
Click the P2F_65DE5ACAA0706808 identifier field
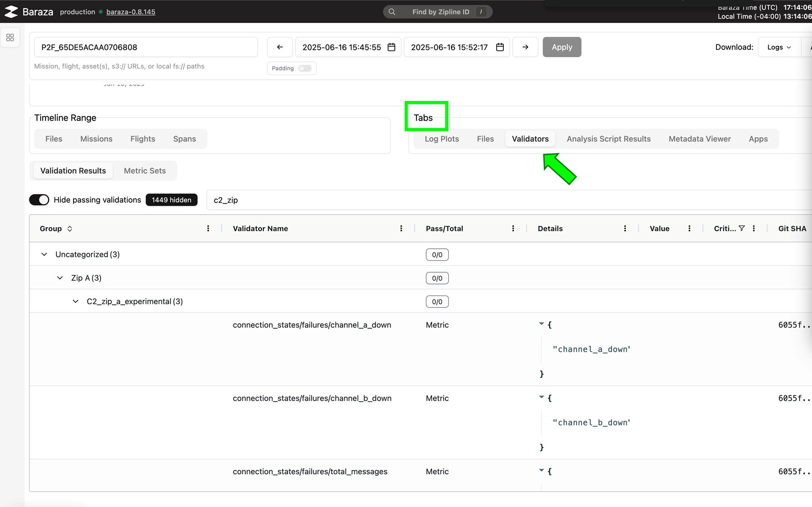tap(146, 47)
